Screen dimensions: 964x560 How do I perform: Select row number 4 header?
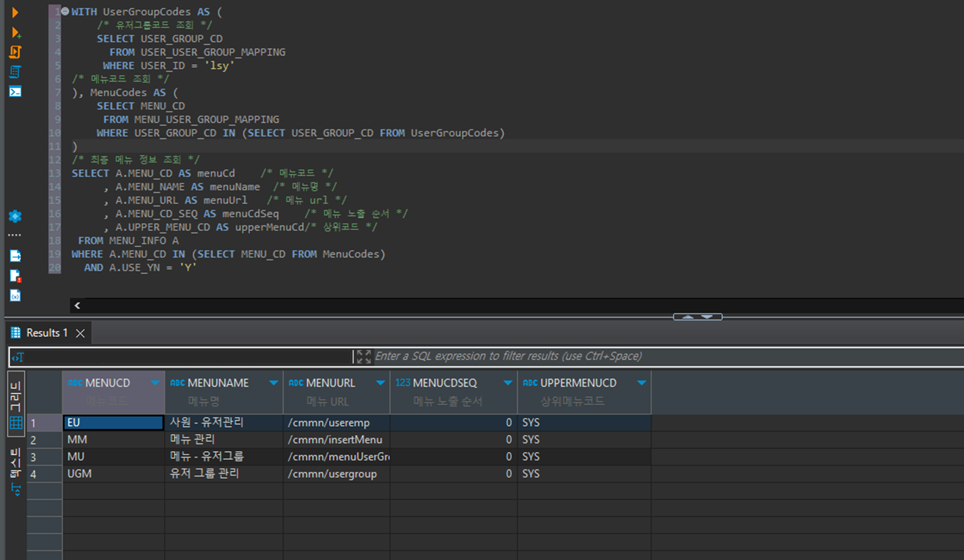(x=45, y=474)
